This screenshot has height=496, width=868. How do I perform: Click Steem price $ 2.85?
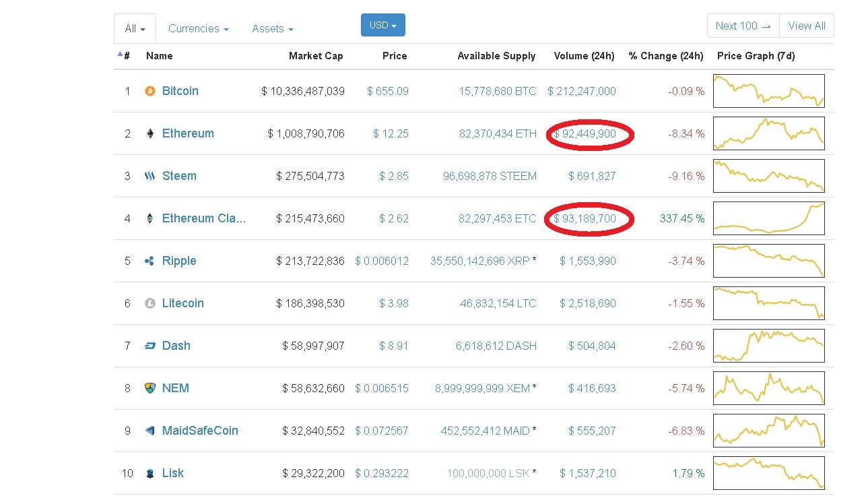[394, 176]
